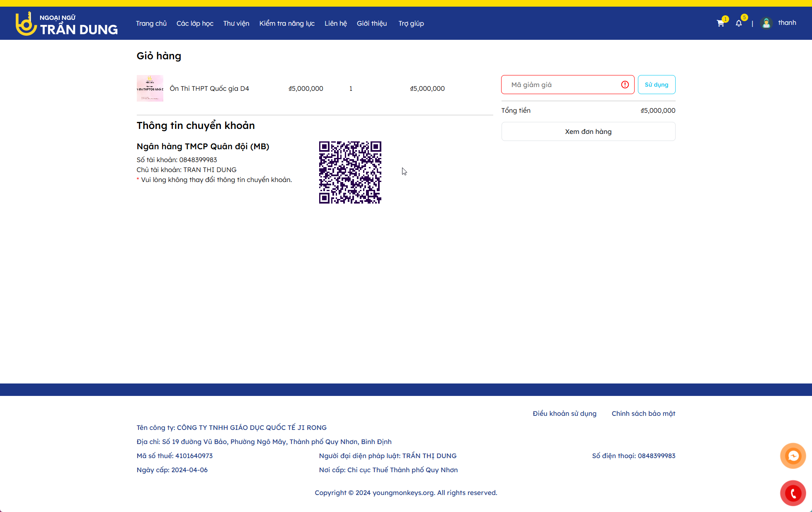Screen dimensions: 812x512
Task: Click Ôn Thi THPT Quốc gia D4 title
Action: 209,88
